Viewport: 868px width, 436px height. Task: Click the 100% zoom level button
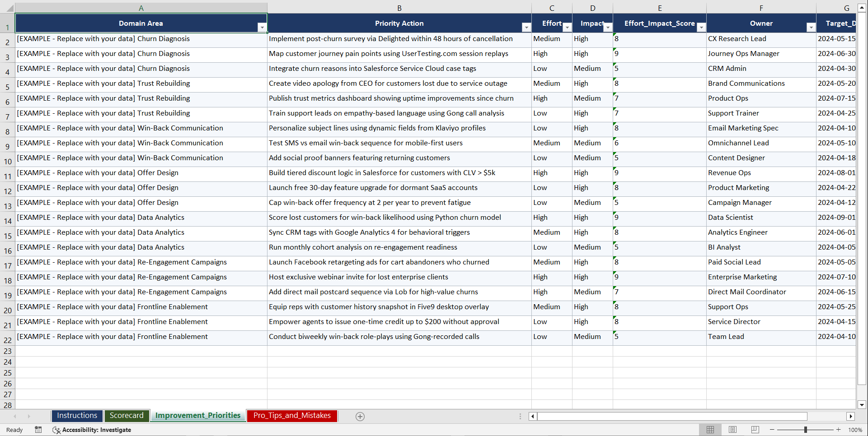[855, 430]
